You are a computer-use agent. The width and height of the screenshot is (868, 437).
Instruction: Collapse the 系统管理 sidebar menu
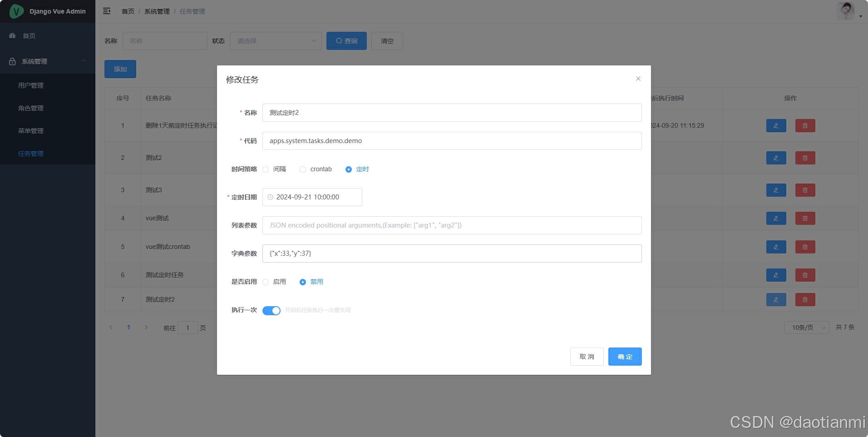point(48,61)
